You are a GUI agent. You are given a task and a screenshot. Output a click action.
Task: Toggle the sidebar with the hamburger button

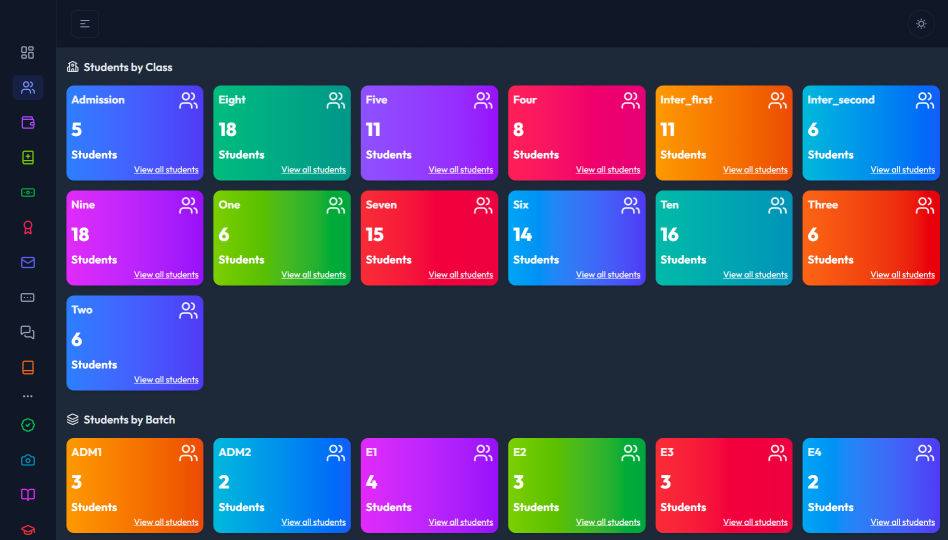85,24
